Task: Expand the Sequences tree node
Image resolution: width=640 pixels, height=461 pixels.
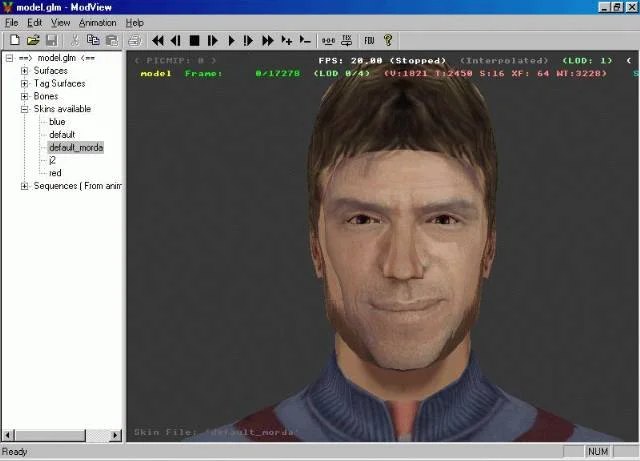Action: coord(24,186)
